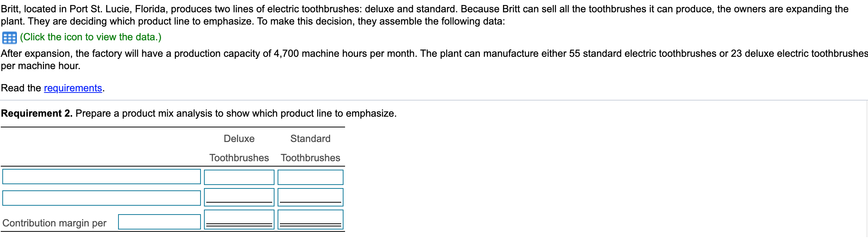Click the double-underlined Deluxe total input box
Image resolution: width=868 pixels, height=251 pixels.
tap(239, 219)
